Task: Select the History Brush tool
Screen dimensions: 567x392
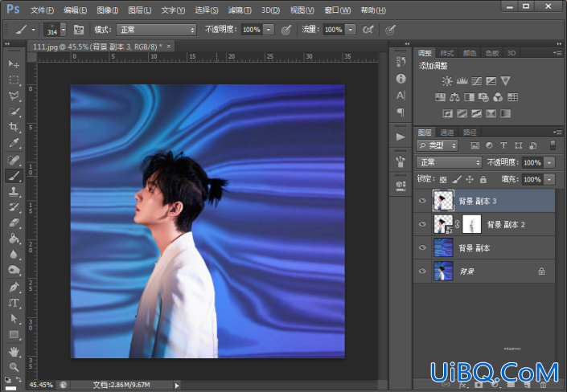Action: (14, 207)
